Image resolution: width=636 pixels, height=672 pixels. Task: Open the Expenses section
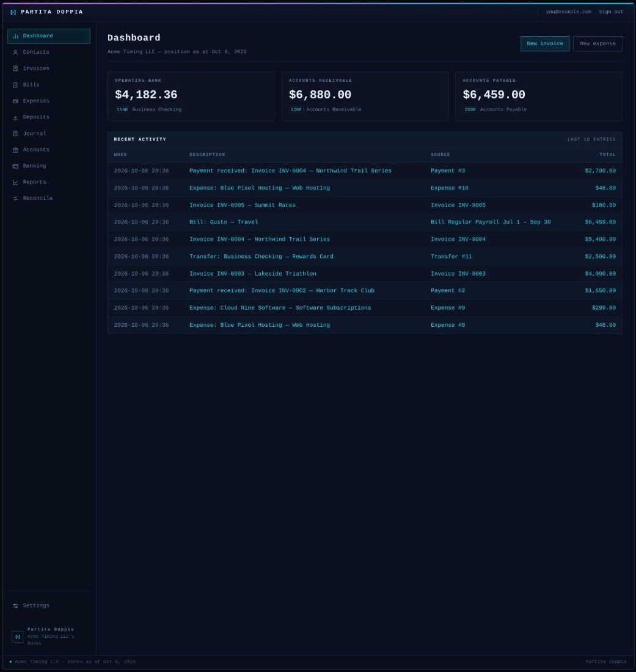pyautogui.click(x=49, y=101)
